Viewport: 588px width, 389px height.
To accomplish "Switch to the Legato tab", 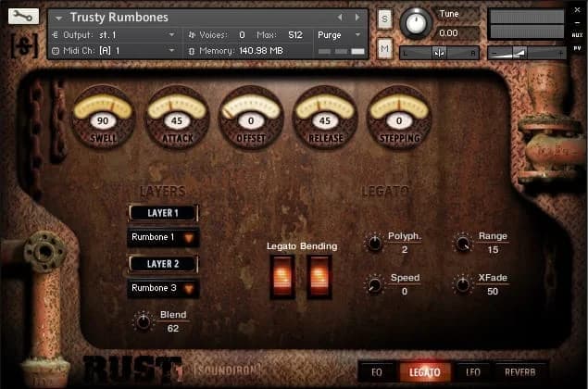I will pos(424,372).
